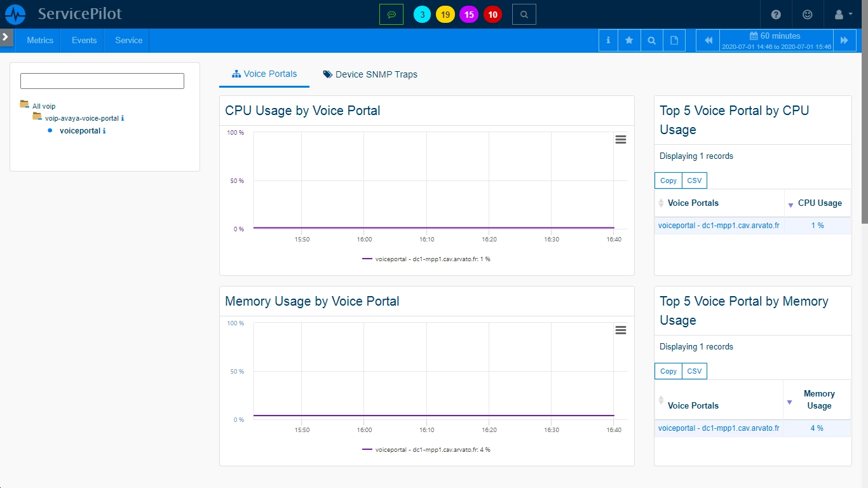Click 'Displaying 1 records' in CPU panel
The image size is (868, 488).
696,156
